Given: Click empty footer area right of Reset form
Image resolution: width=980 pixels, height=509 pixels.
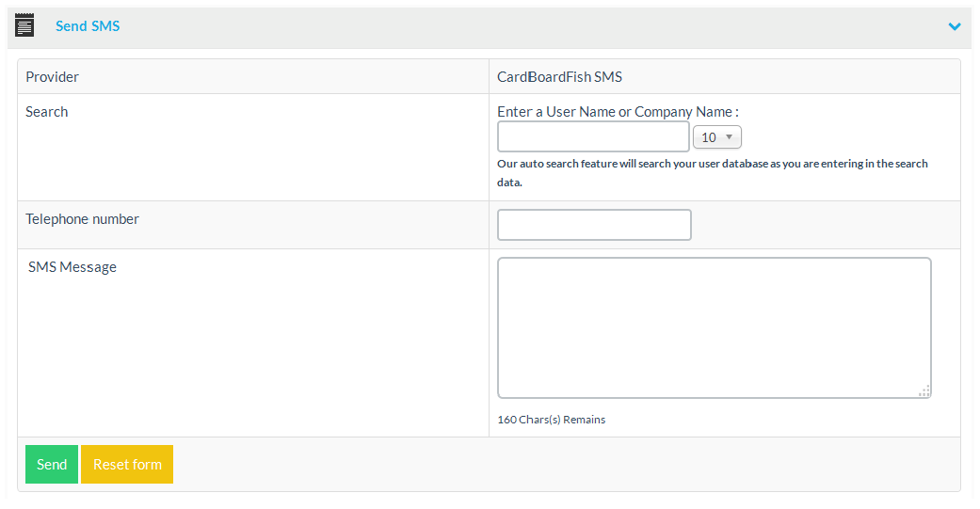Looking at the screenshot, I should coord(565,465).
